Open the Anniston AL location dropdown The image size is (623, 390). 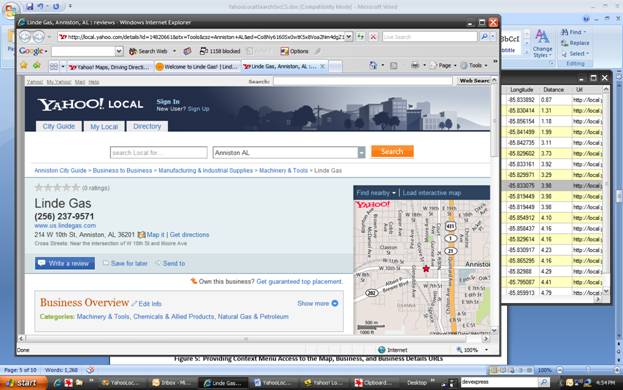tap(361, 153)
